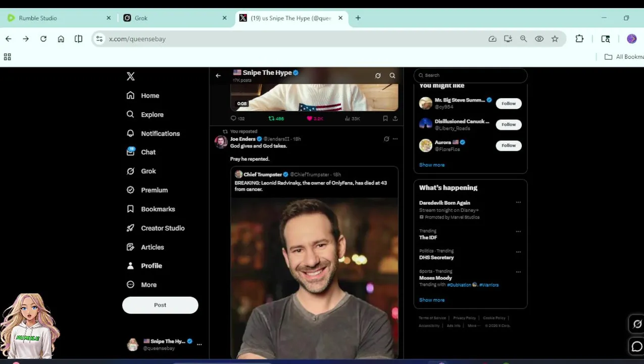Open the Privacy Policy link
The image size is (644, 364).
click(464, 318)
